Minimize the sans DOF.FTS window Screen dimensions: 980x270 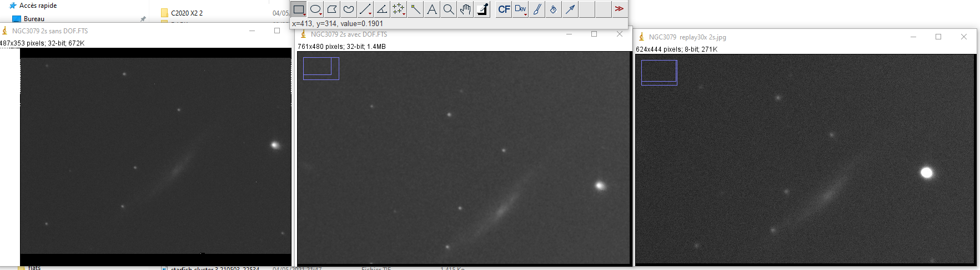[252, 31]
